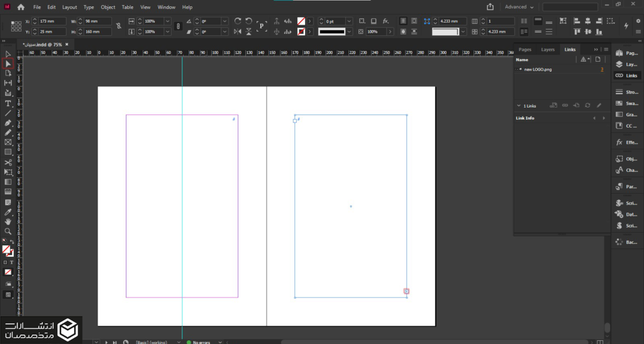Click the Share document icon

pyautogui.click(x=491, y=7)
